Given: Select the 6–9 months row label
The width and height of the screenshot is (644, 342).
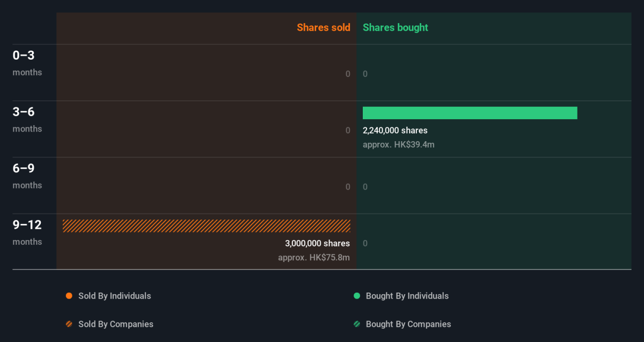Looking at the screenshot, I should click(x=27, y=176).
